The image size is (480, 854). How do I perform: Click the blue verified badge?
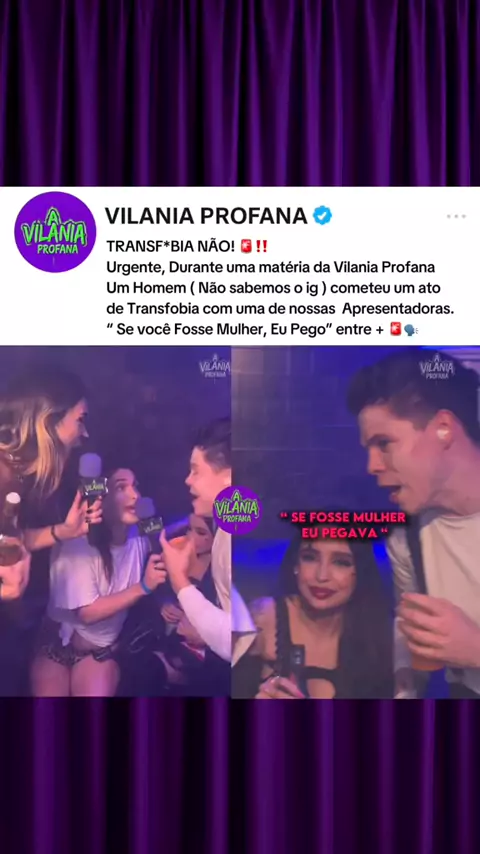click(322, 216)
